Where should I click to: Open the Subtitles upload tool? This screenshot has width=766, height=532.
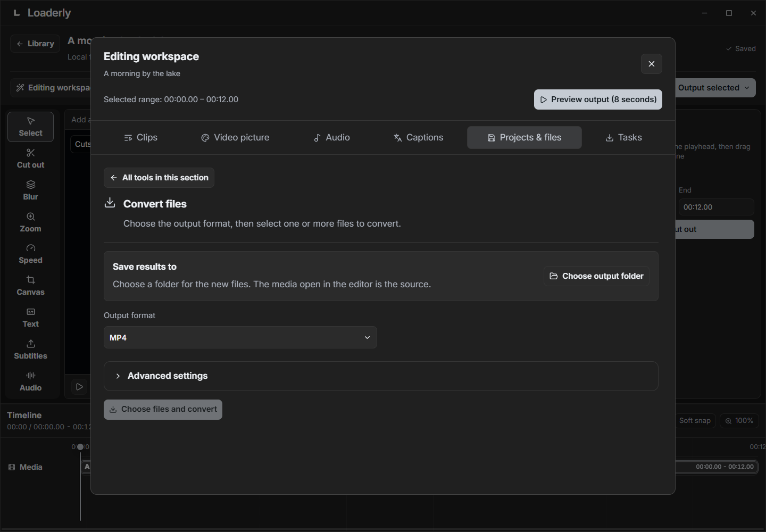click(30, 350)
